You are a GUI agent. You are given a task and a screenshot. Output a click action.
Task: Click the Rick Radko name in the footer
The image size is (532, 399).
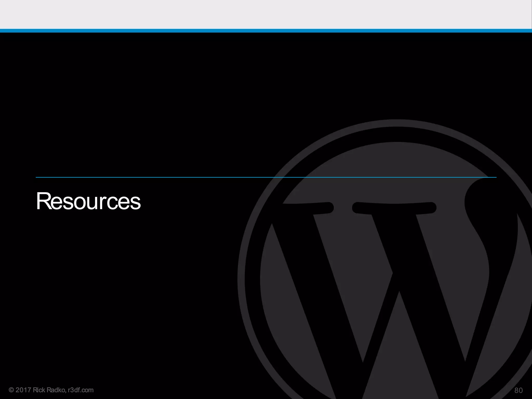tap(49, 390)
